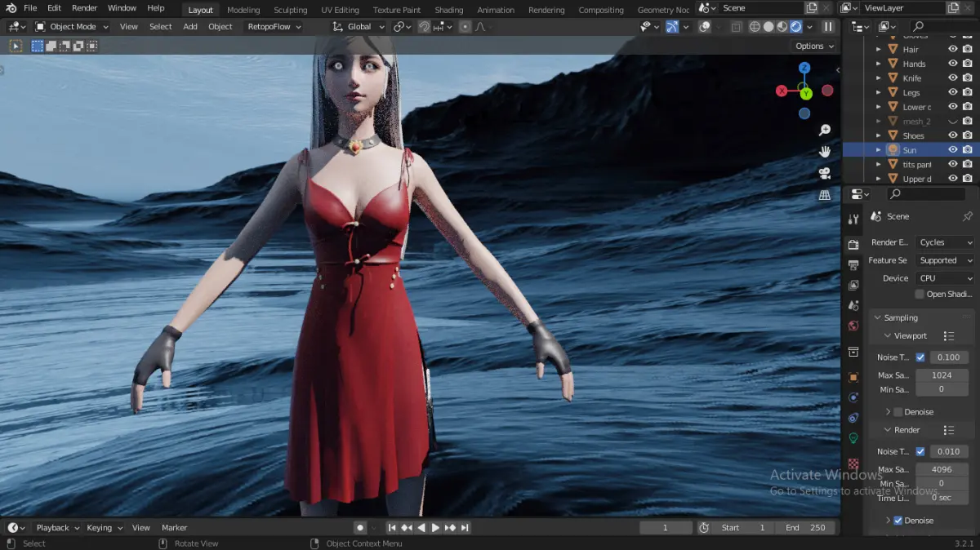The width and height of the screenshot is (980, 550).
Task: Hide the Hair object with eye icon
Action: pos(952,50)
